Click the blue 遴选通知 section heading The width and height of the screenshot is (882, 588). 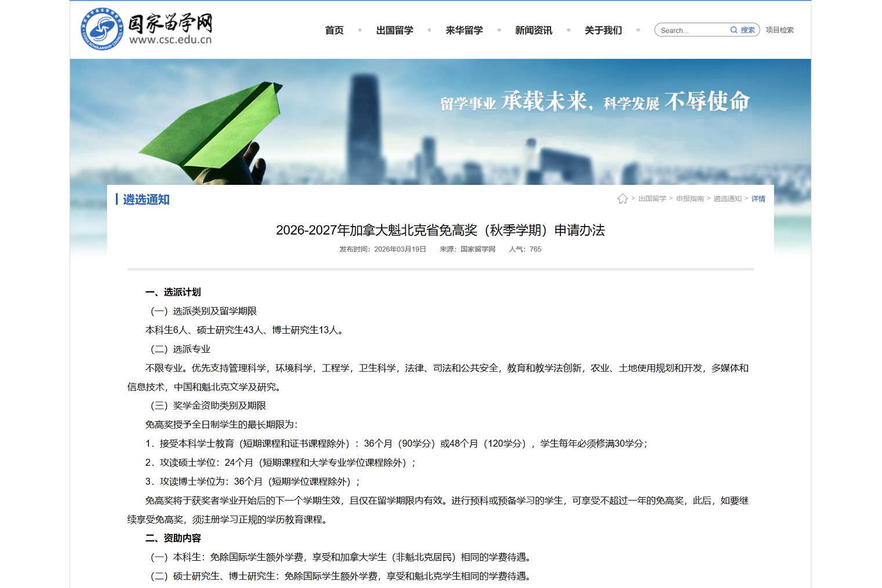[x=146, y=199]
